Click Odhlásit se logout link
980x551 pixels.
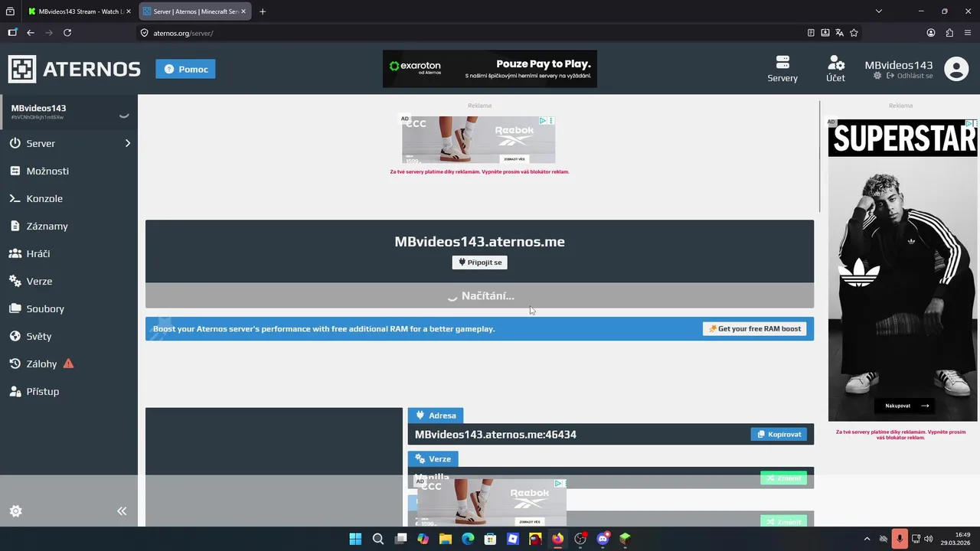pyautogui.click(x=910, y=76)
